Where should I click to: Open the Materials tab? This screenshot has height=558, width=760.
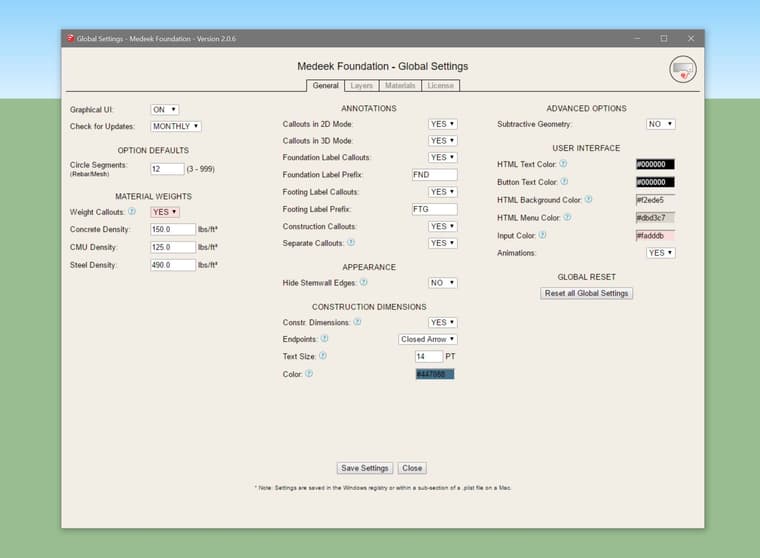click(x=400, y=86)
